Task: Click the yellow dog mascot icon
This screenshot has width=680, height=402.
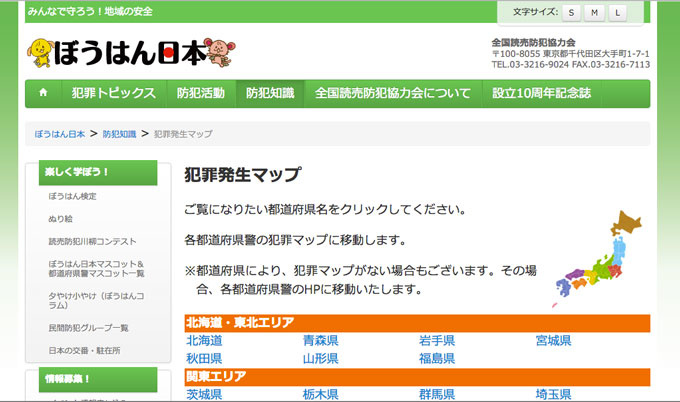Action: [40, 53]
